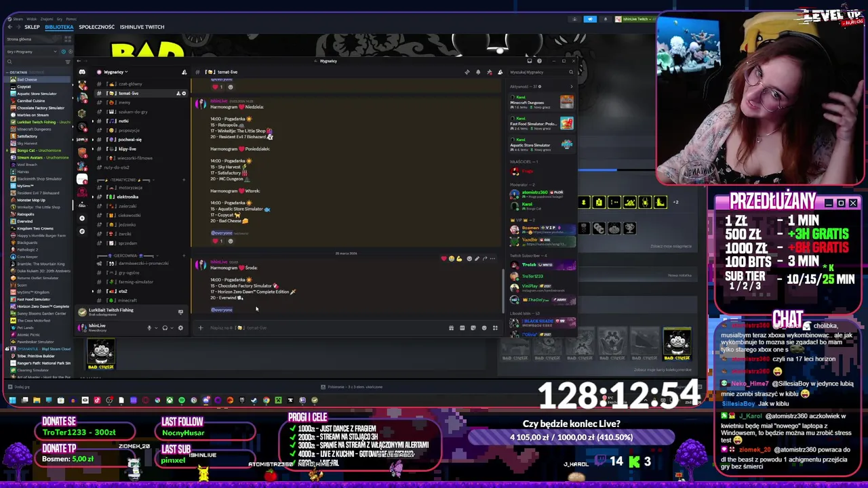Toggle Steam ready-to-play filter icon

coord(71,52)
